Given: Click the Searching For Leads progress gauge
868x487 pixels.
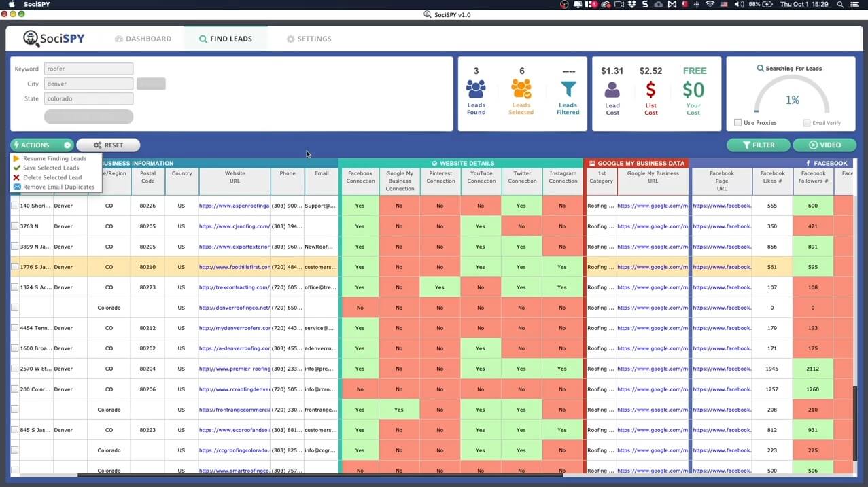Looking at the screenshot, I should (x=792, y=95).
